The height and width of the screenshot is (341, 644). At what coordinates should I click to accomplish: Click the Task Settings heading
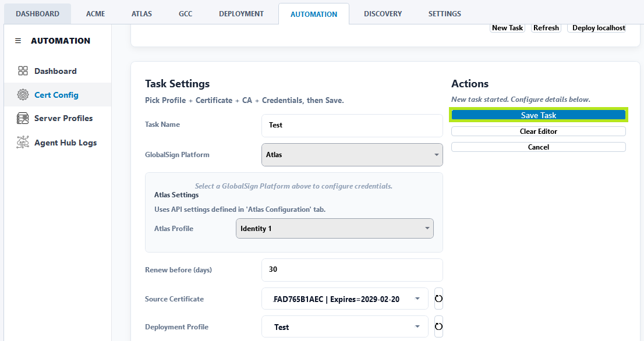pos(178,84)
